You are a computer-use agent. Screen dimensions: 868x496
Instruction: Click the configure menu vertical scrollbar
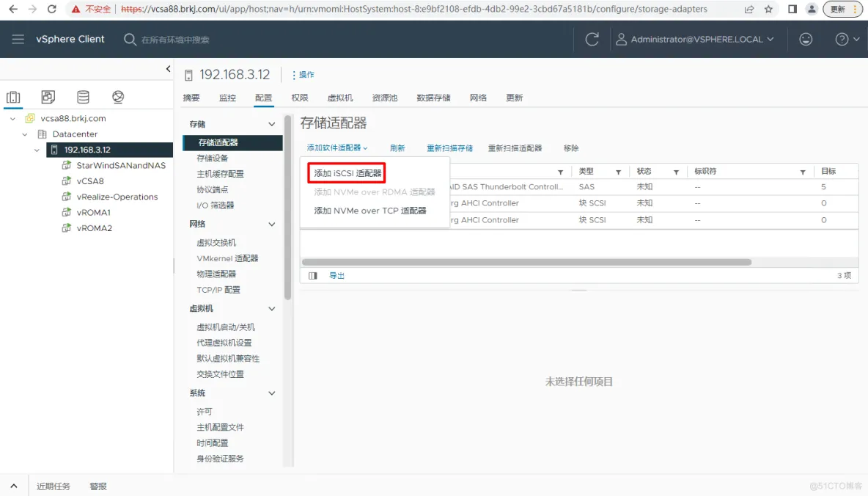coord(287,208)
